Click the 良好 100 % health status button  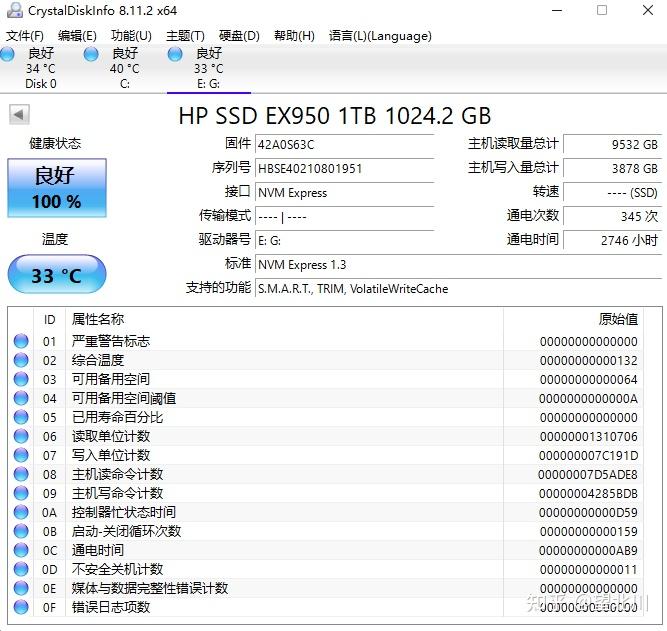click(x=57, y=188)
